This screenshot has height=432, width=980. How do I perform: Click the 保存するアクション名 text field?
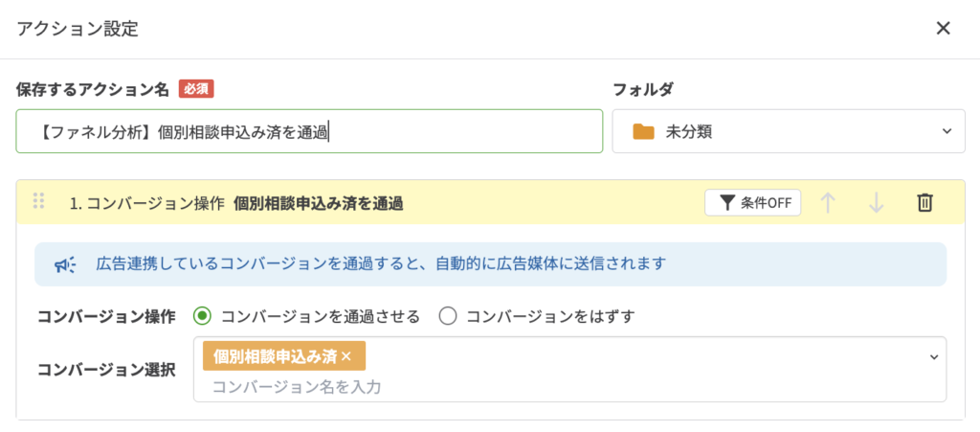coord(308,131)
